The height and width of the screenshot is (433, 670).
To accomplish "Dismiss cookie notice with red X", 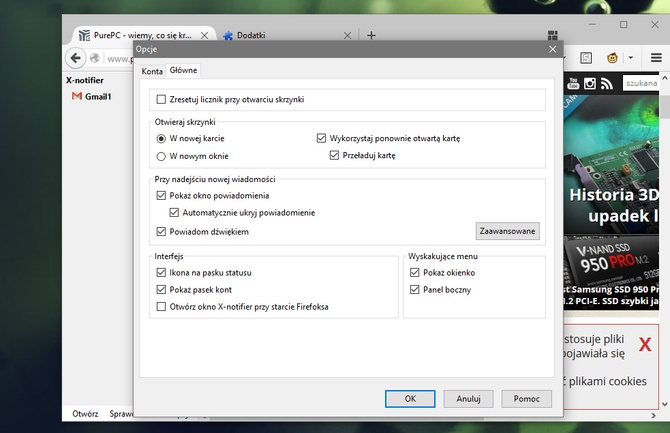I will pyautogui.click(x=645, y=345).
